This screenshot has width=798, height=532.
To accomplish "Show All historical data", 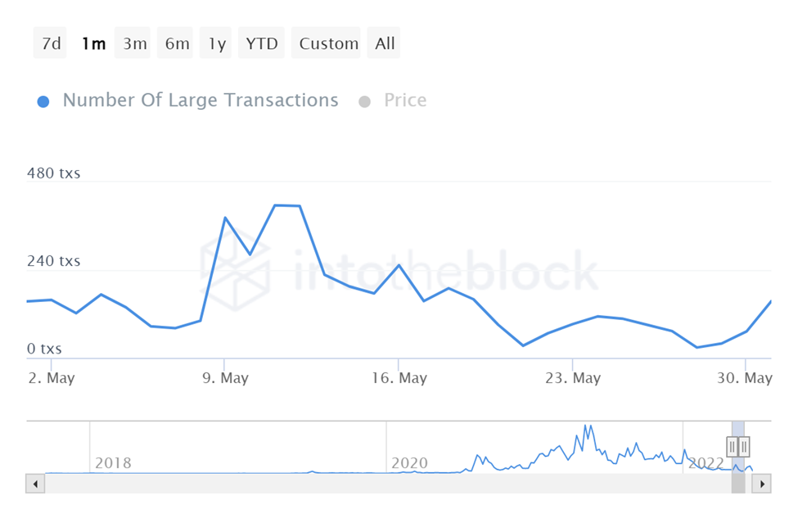I will coord(385,43).
